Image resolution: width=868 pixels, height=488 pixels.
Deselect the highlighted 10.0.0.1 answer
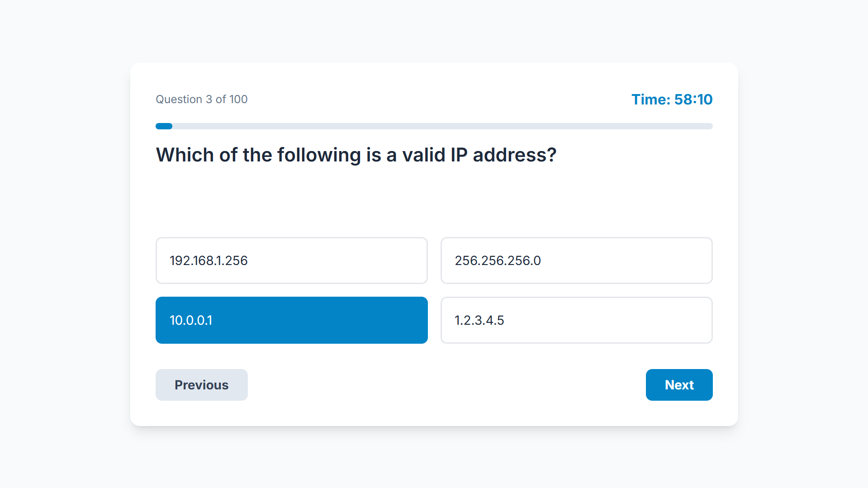(291, 320)
